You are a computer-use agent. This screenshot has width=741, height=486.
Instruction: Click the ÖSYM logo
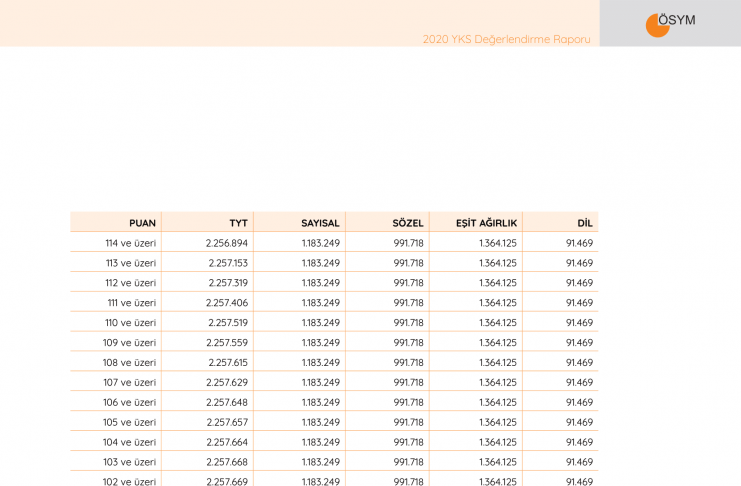(x=670, y=24)
